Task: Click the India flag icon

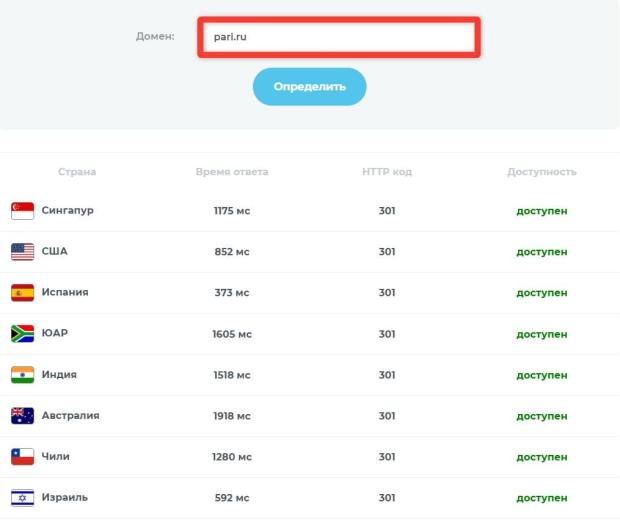Action: [x=23, y=375]
